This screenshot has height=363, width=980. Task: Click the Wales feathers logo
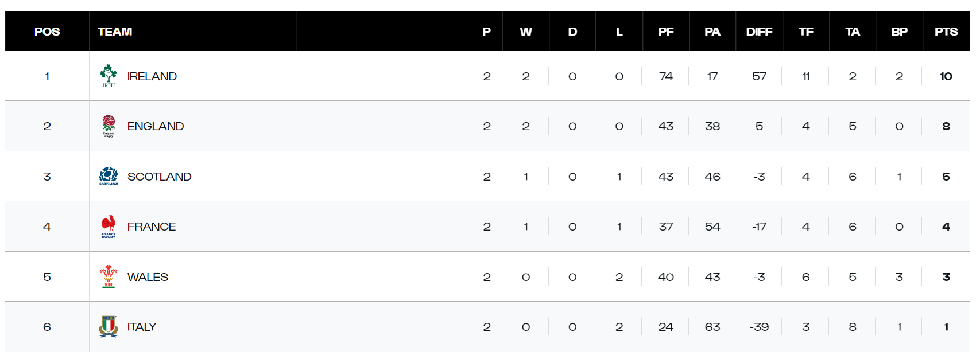tap(109, 276)
